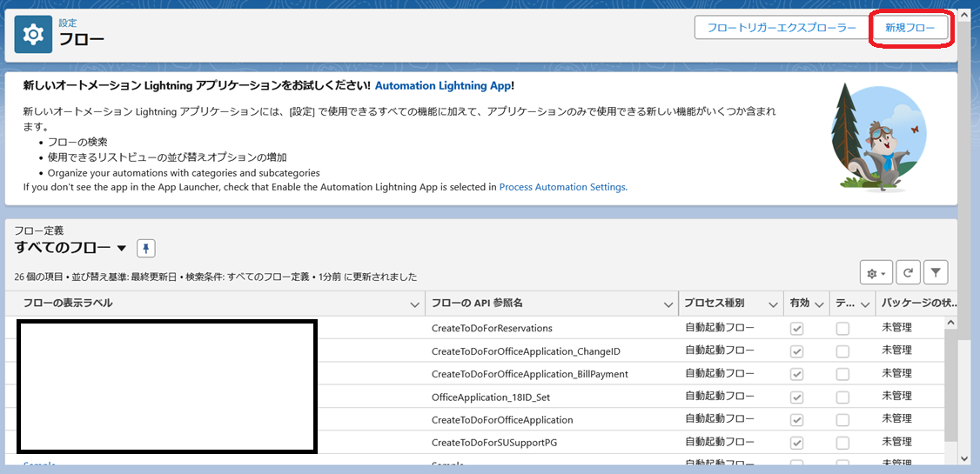Toggle 有効 checkbox for CreateToDoForSUSupportPG
980x474 pixels.
point(796,443)
